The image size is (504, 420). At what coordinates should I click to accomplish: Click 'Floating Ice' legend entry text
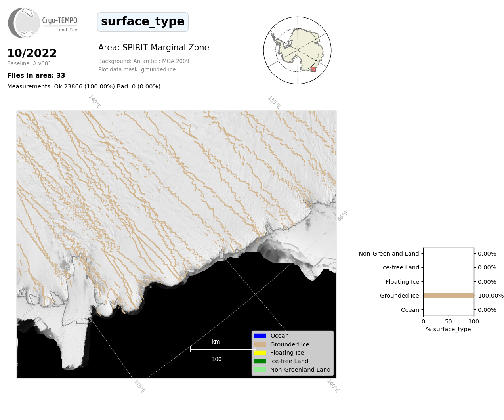[287, 353]
